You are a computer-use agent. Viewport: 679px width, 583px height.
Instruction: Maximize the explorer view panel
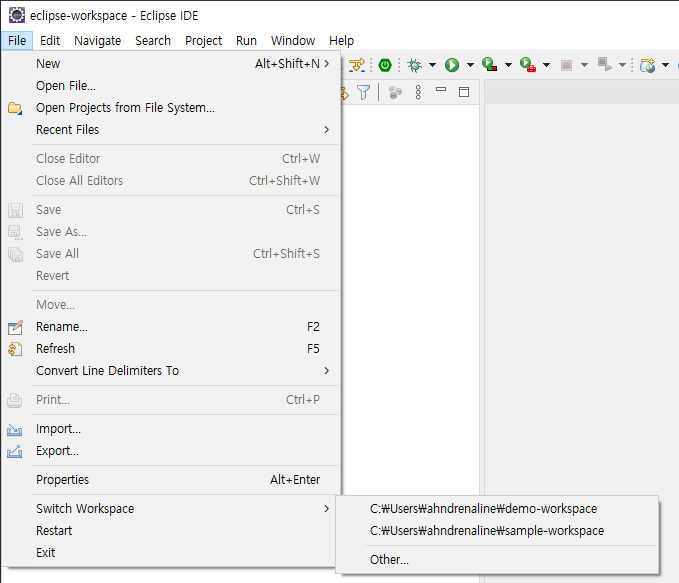coord(464,92)
